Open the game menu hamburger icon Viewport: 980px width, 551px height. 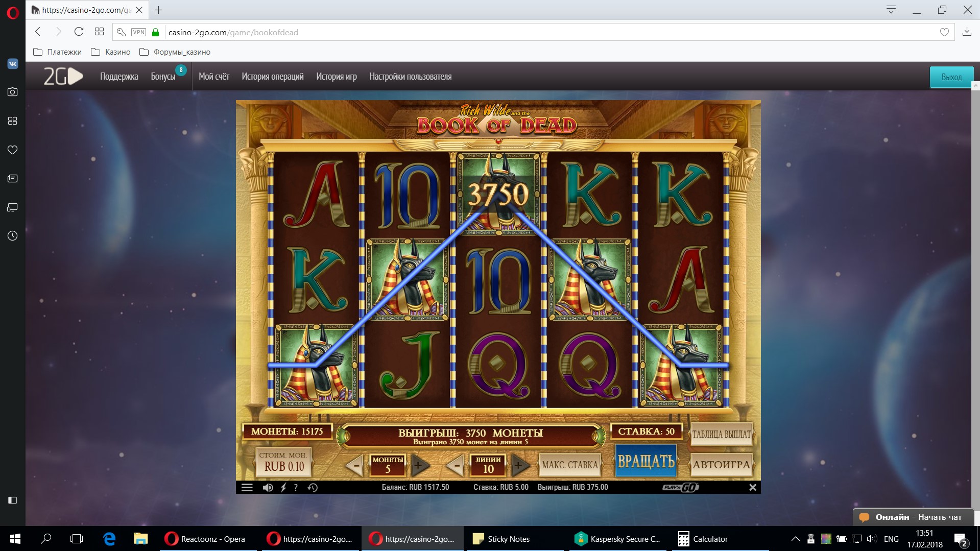point(247,487)
